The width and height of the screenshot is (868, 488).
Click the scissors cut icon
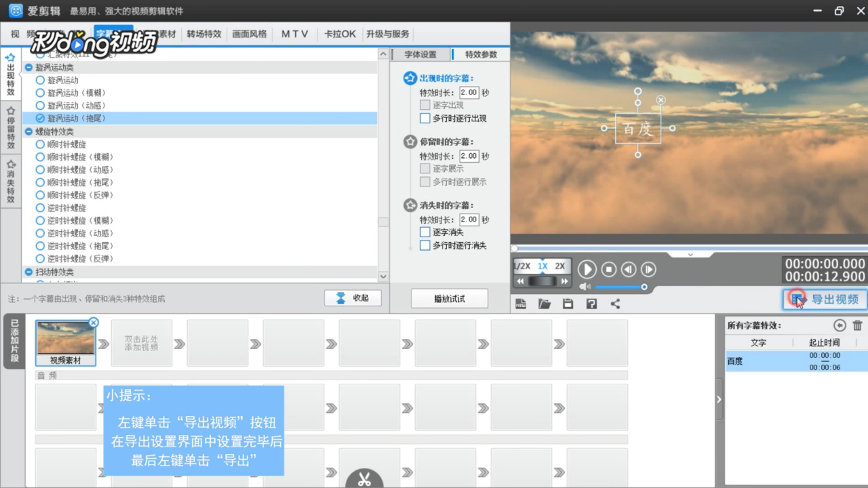[x=364, y=479]
